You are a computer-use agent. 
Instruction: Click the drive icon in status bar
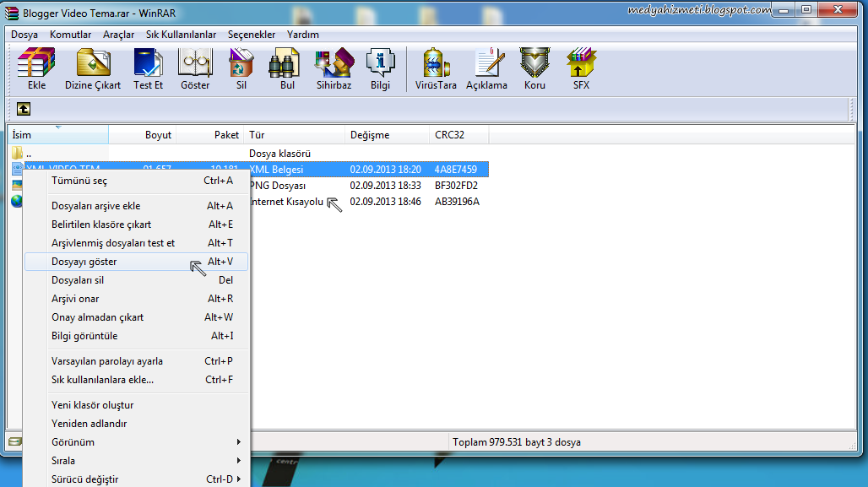coord(15,441)
